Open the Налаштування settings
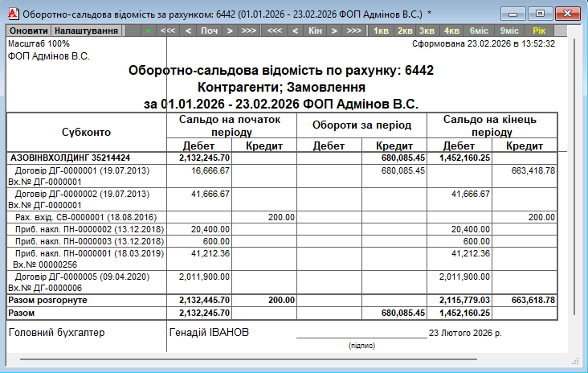 click(x=86, y=31)
